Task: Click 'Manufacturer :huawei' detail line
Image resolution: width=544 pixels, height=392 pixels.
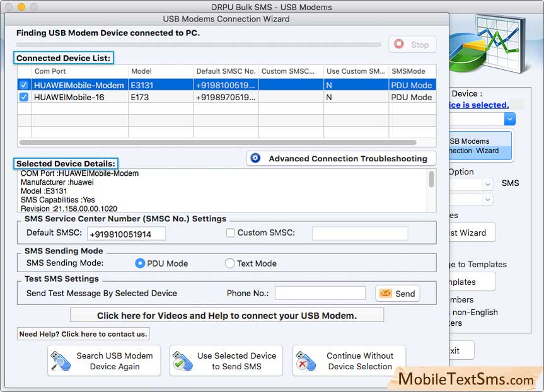Action: point(57,182)
